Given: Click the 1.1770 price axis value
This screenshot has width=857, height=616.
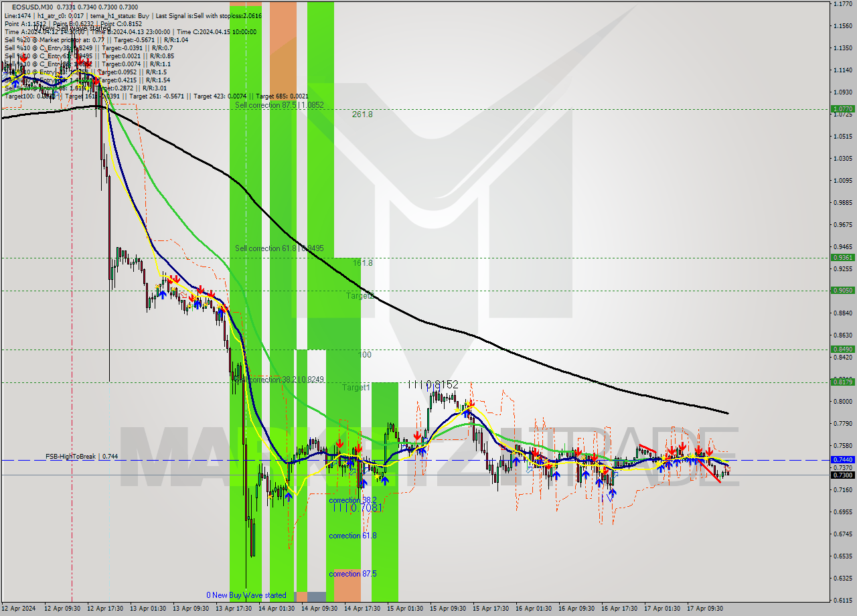Looking at the screenshot, I should tap(842, 4).
